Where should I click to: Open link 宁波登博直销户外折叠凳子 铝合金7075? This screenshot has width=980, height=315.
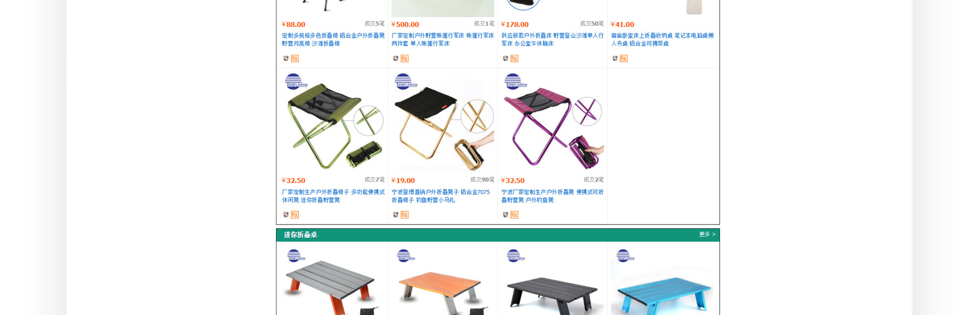point(441,192)
